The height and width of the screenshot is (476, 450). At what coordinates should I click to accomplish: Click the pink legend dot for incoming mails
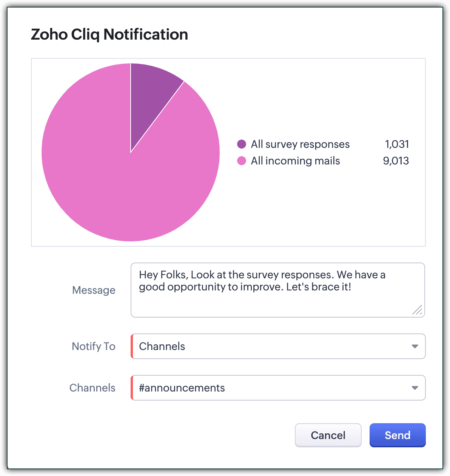(242, 161)
